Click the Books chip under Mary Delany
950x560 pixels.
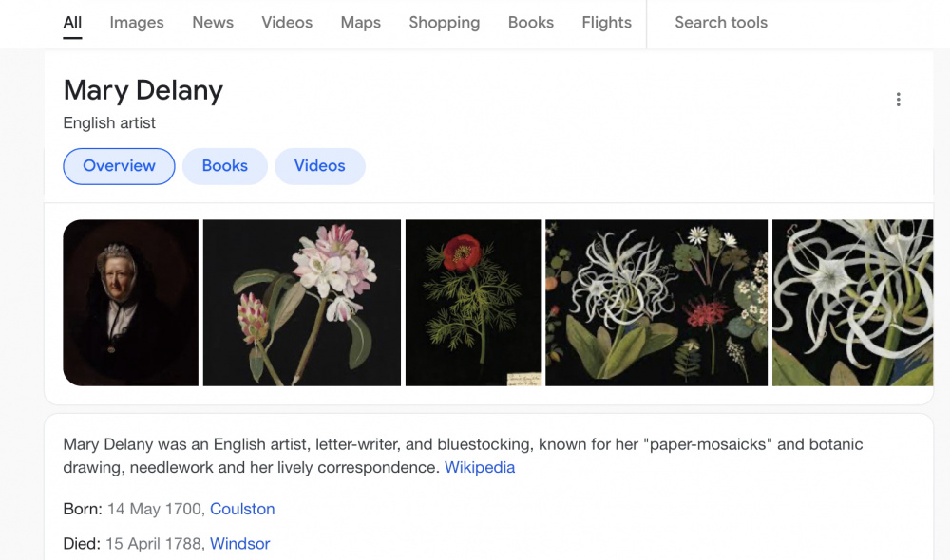coord(225,166)
